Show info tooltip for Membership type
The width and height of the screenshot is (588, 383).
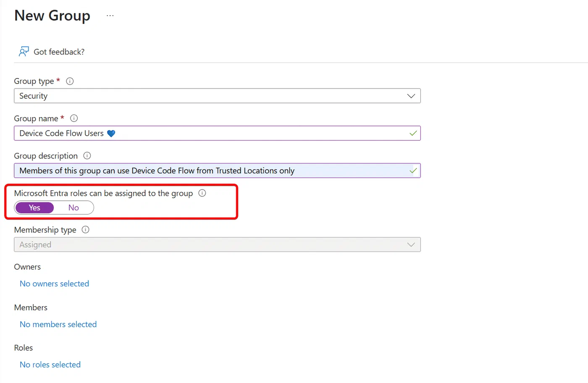(x=85, y=230)
